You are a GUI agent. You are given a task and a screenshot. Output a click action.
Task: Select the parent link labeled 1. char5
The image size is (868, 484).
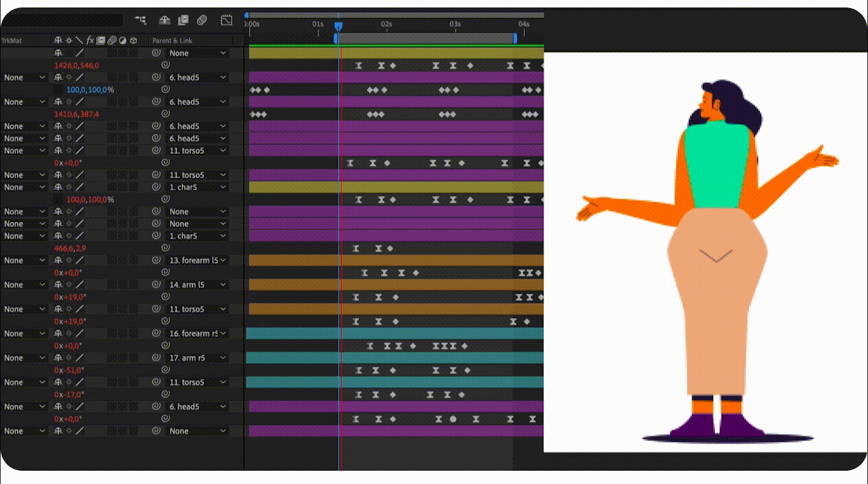(197, 187)
